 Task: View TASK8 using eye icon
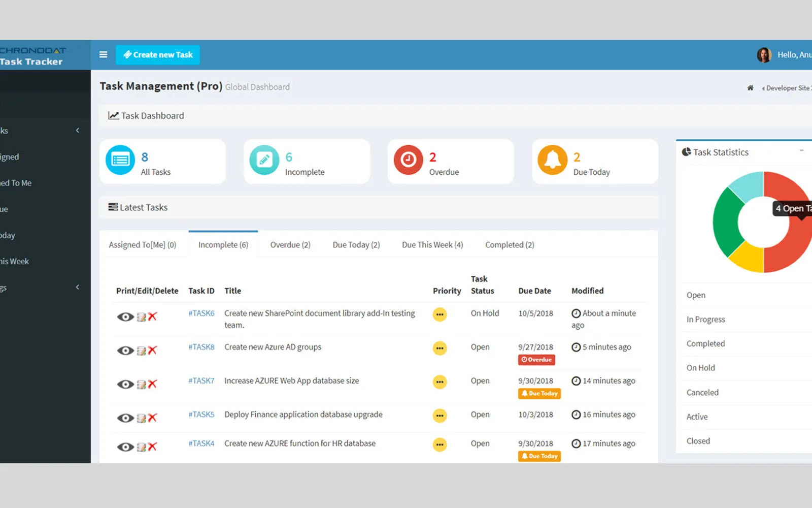point(125,351)
